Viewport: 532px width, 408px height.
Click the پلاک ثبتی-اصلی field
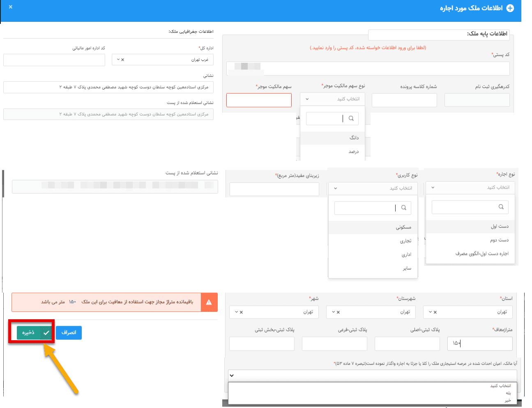(407, 343)
